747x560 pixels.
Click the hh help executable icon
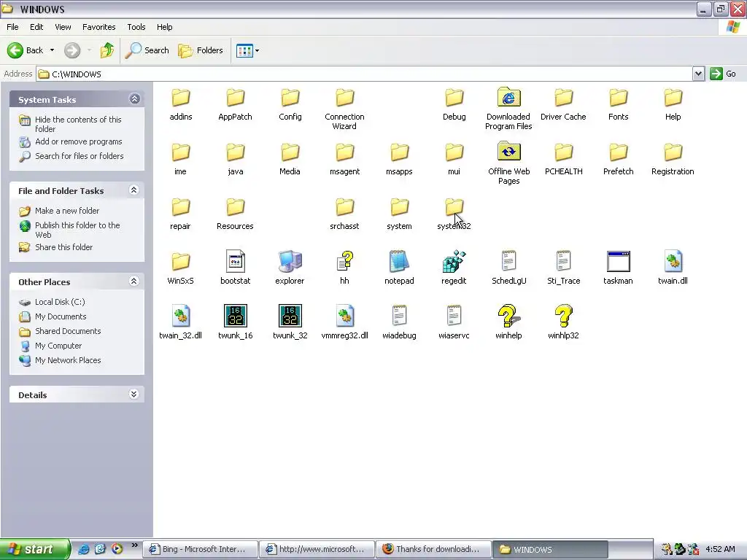(344, 262)
